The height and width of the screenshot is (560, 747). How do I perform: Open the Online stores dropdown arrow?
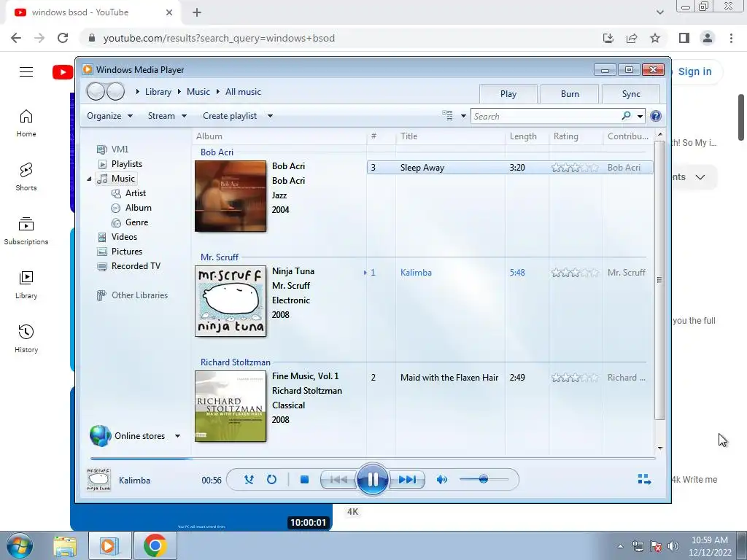[177, 436]
